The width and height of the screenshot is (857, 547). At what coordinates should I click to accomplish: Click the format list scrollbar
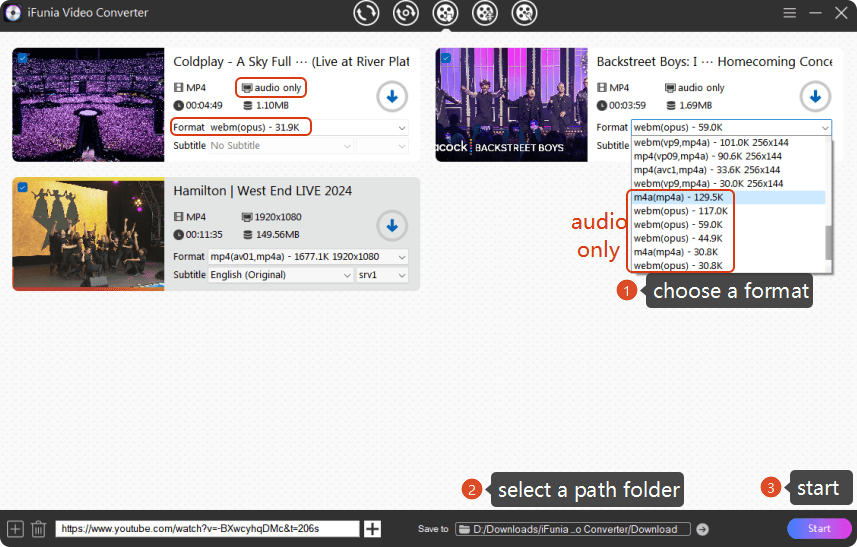[x=828, y=240]
